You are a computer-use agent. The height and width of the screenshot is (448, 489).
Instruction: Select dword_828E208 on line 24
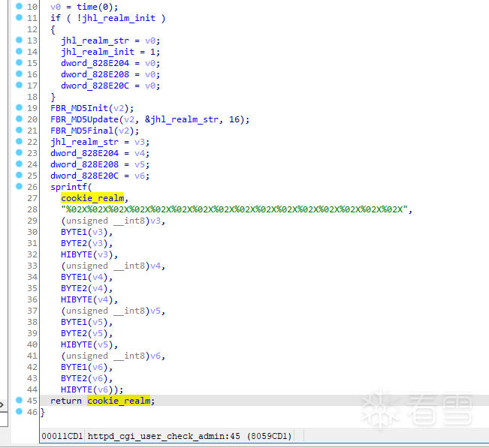coord(85,164)
